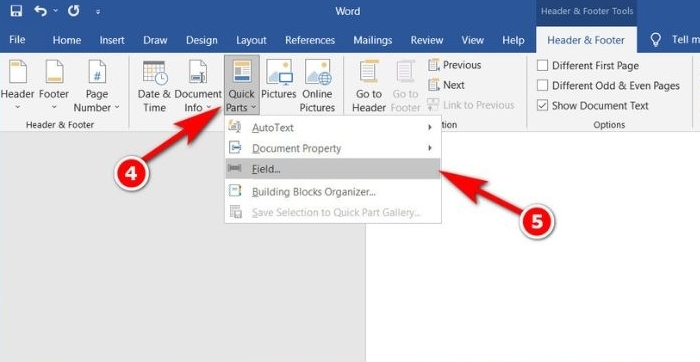
Task: Switch to the References tab
Action: pyautogui.click(x=310, y=40)
